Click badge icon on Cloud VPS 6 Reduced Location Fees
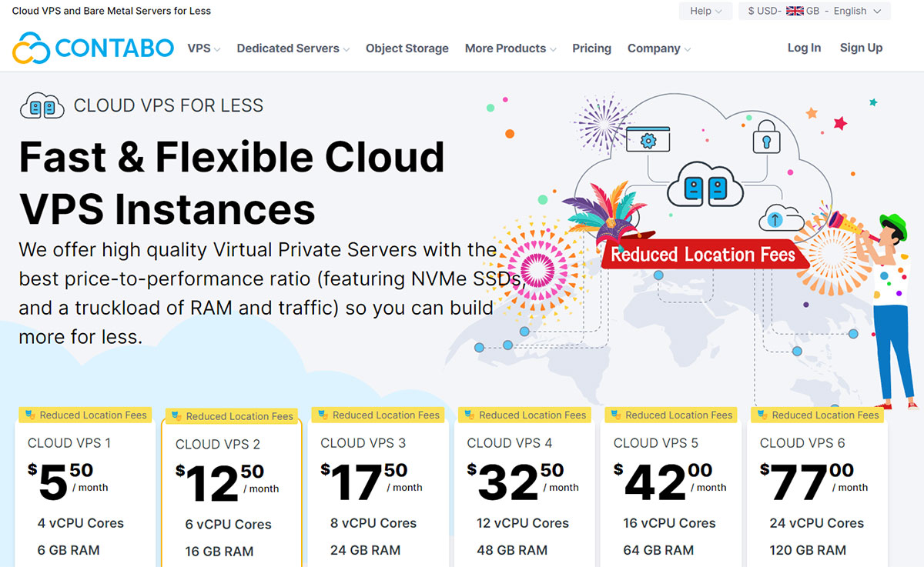Screen dimensions: 924x567 click(762, 415)
